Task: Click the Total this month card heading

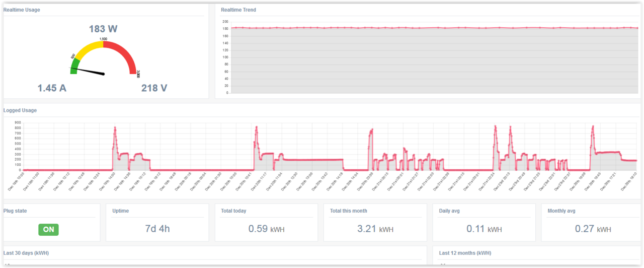Action: 349,211
